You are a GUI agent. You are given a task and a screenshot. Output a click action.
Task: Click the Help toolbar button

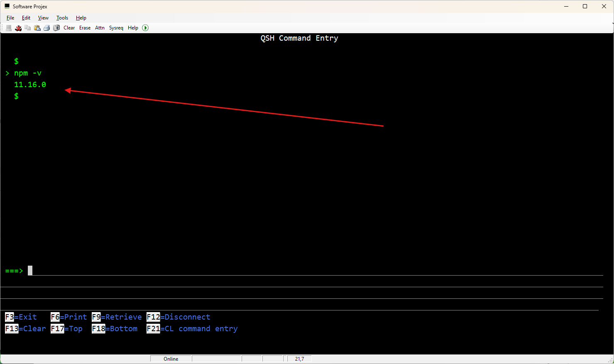(x=133, y=28)
